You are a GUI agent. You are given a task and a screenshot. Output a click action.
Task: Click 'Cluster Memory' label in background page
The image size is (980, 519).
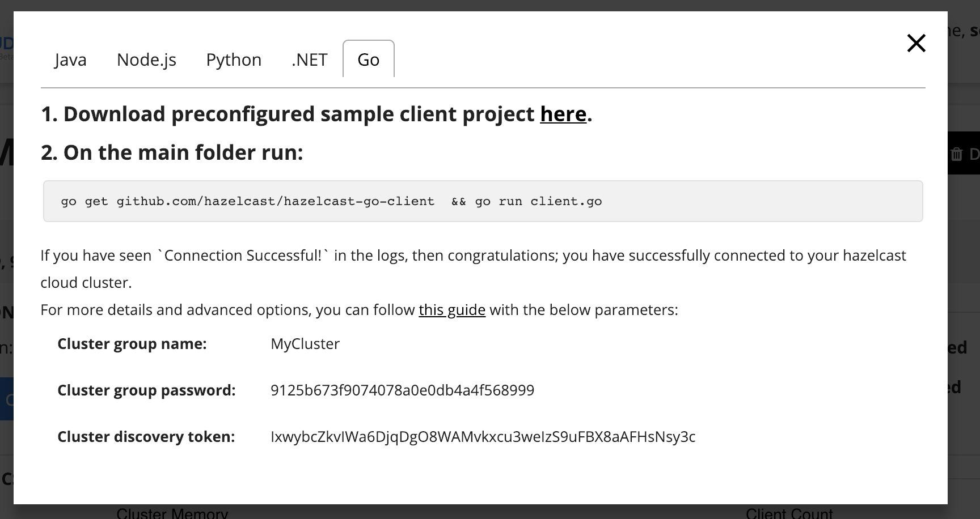tap(172, 513)
